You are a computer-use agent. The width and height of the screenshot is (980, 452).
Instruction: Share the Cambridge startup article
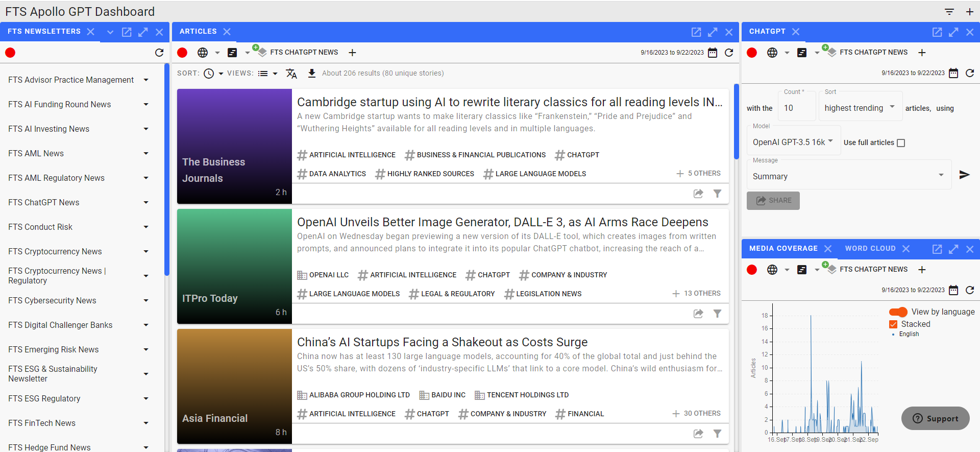pos(698,194)
